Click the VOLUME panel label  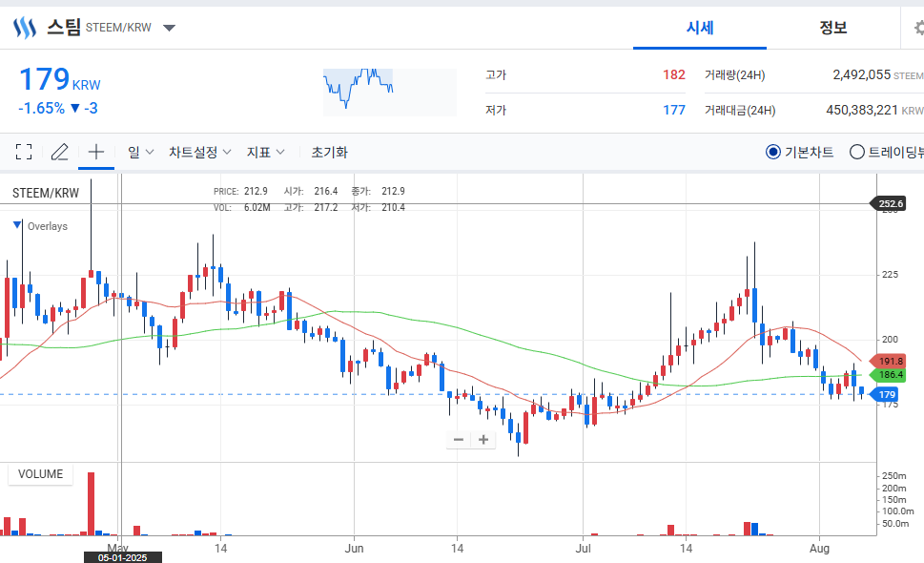click(40, 474)
